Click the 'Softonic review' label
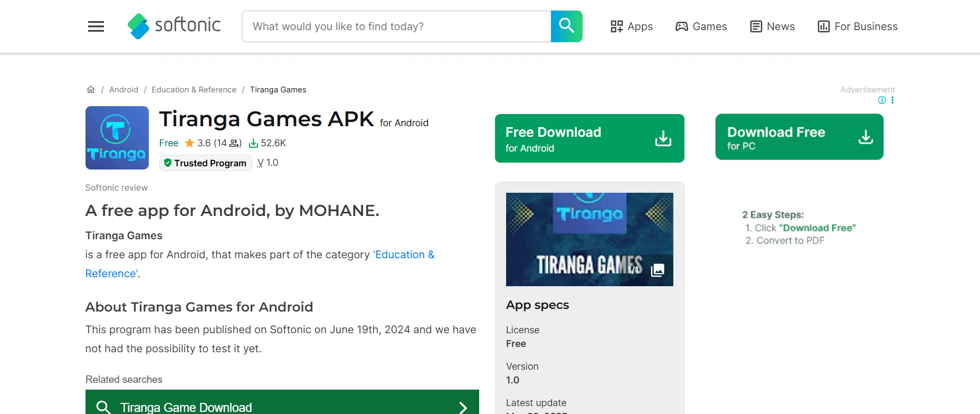The image size is (980, 414). [x=117, y=187]
